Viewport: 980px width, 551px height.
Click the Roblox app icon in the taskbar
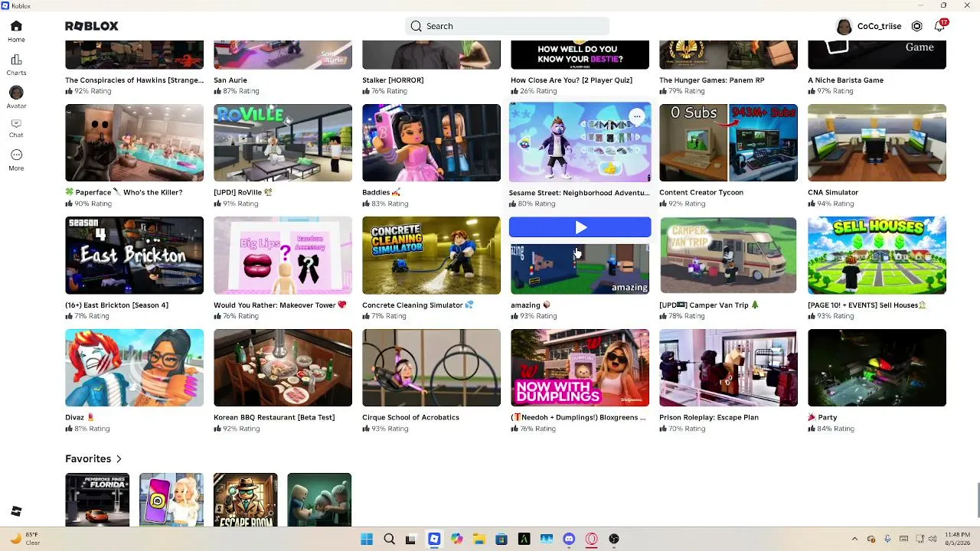point(434,540)
